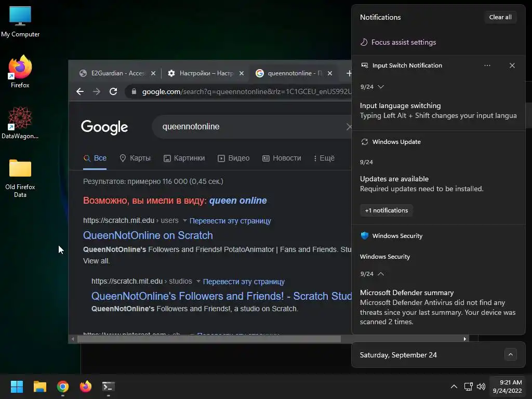Open the terminal app in taskbar
Screen dimensions: 532x399
pos(109,387)
